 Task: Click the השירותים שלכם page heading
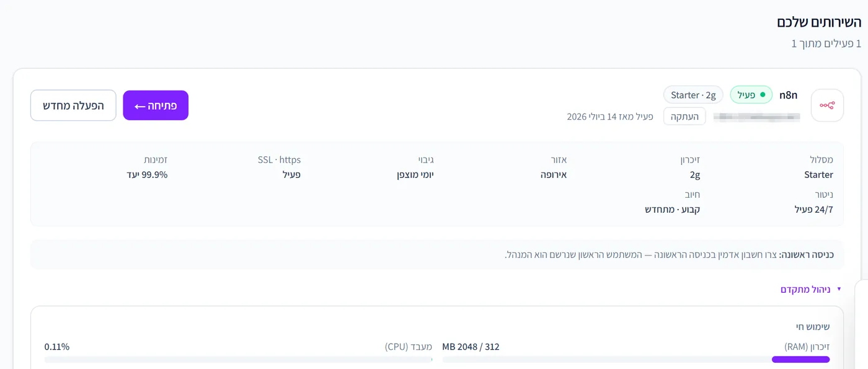tap(819, 22)
